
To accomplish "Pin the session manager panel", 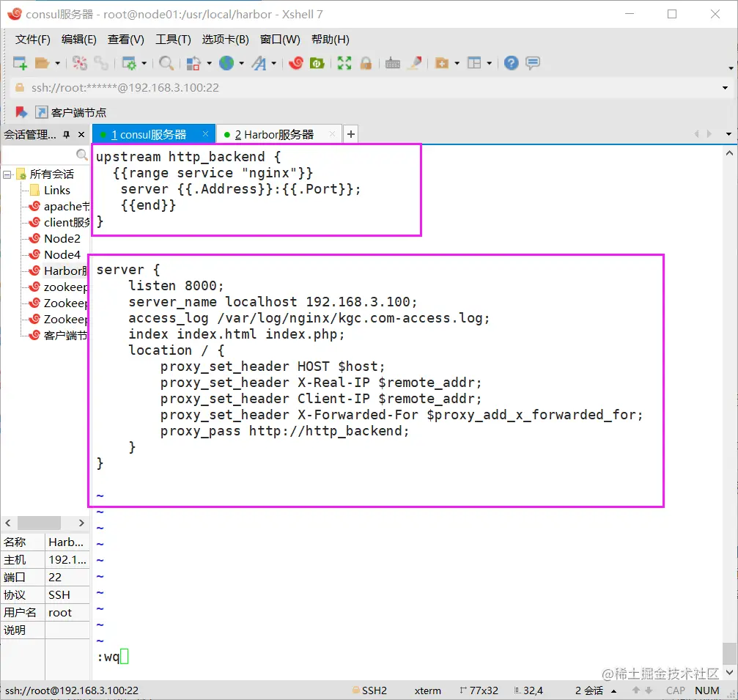I will (x=67, y=135).
